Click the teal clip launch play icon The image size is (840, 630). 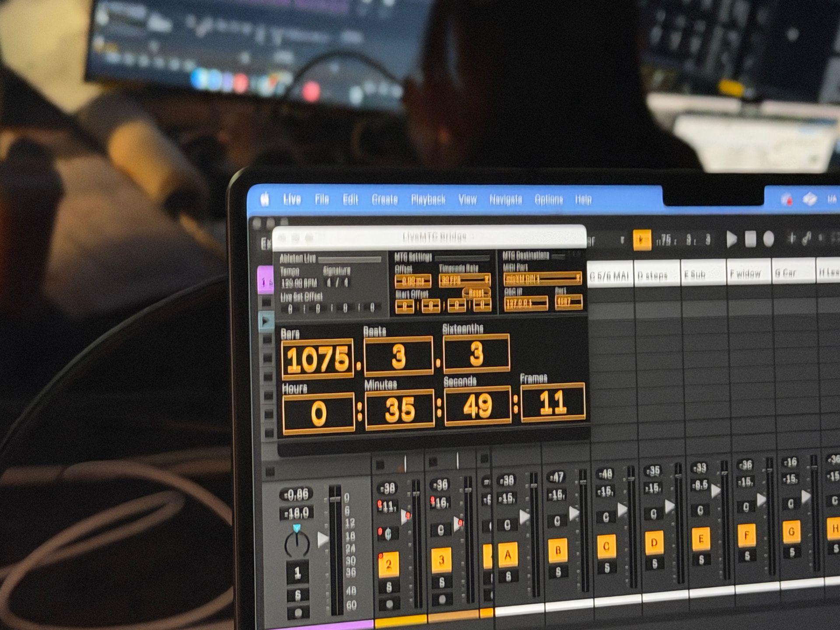266,322
